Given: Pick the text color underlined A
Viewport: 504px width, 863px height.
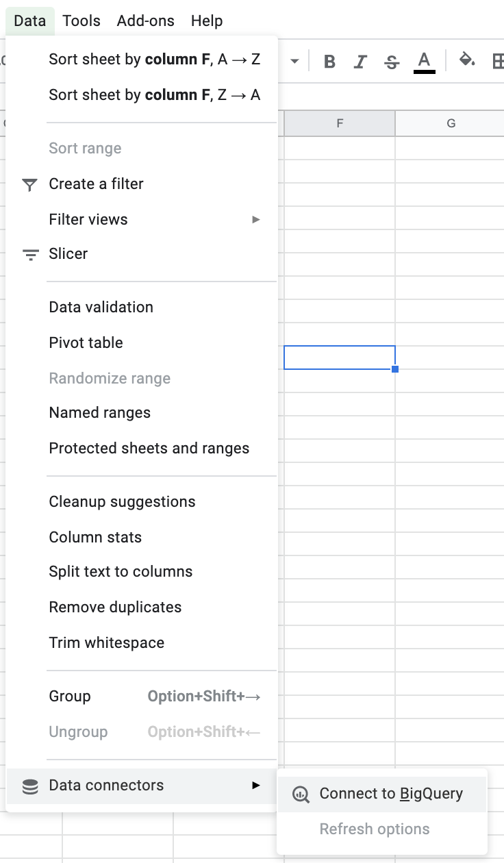Looking at the screenshot, I should tap(425, 62).
